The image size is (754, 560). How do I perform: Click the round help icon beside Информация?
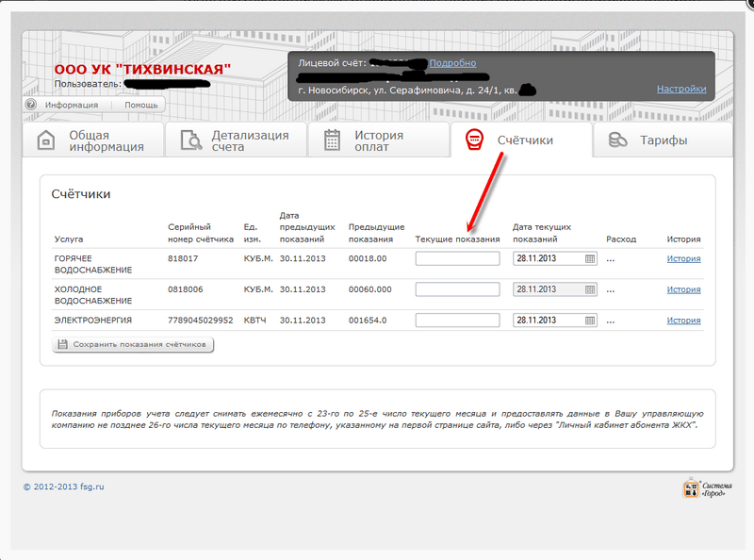point(31,105)
